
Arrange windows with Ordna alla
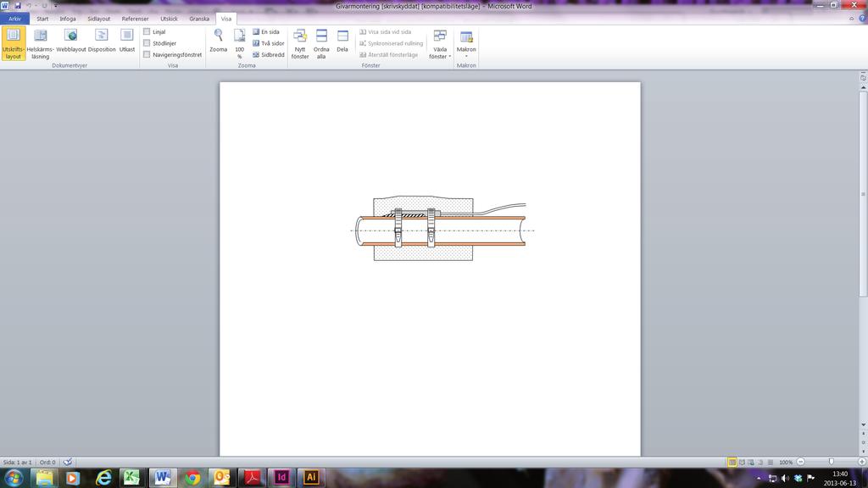321,43
